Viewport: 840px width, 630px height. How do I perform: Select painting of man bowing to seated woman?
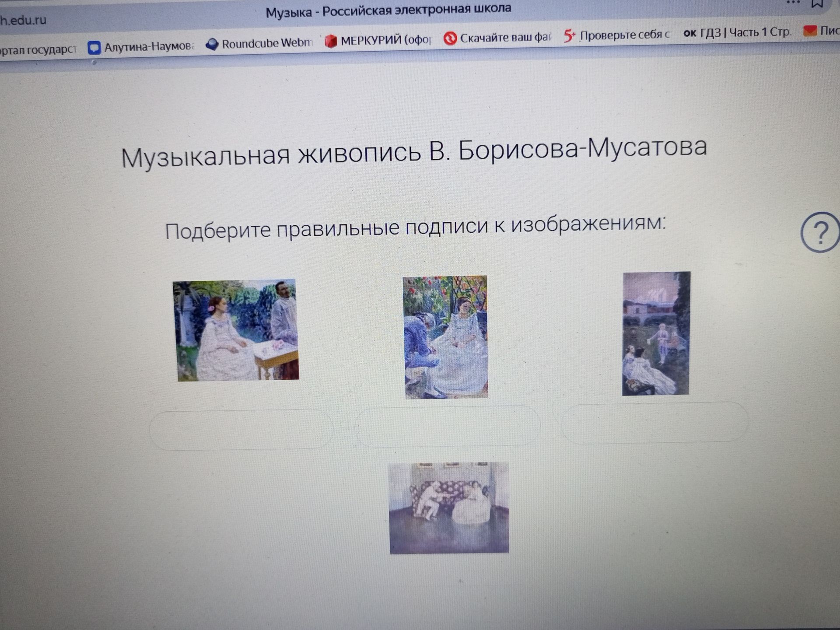point(445,337)
